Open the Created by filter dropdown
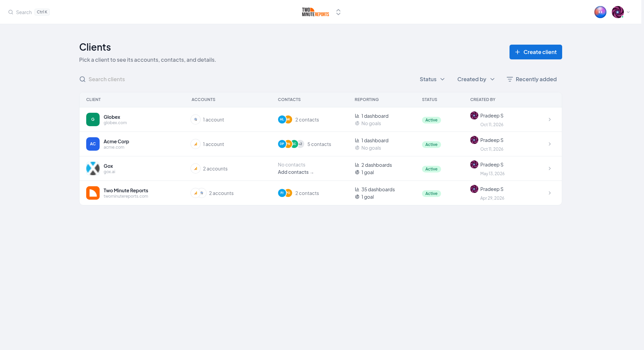This screenshot has width=644, height=350. click(476, 79)
